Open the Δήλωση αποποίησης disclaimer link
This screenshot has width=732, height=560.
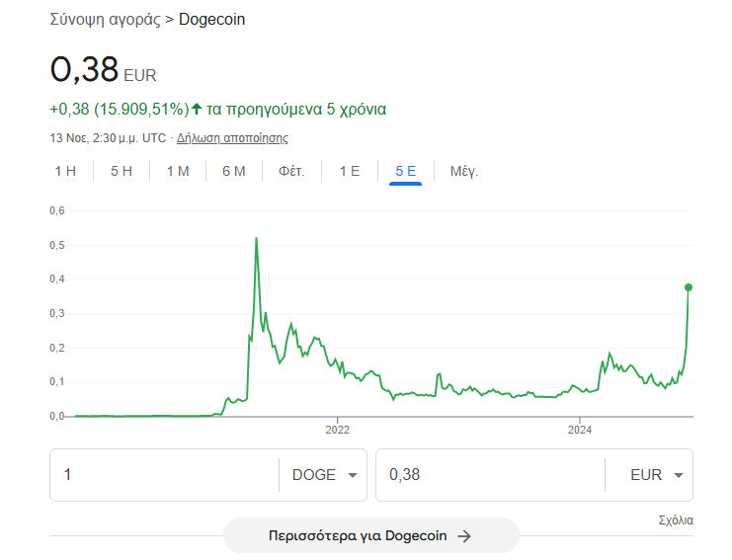[232, 138]
